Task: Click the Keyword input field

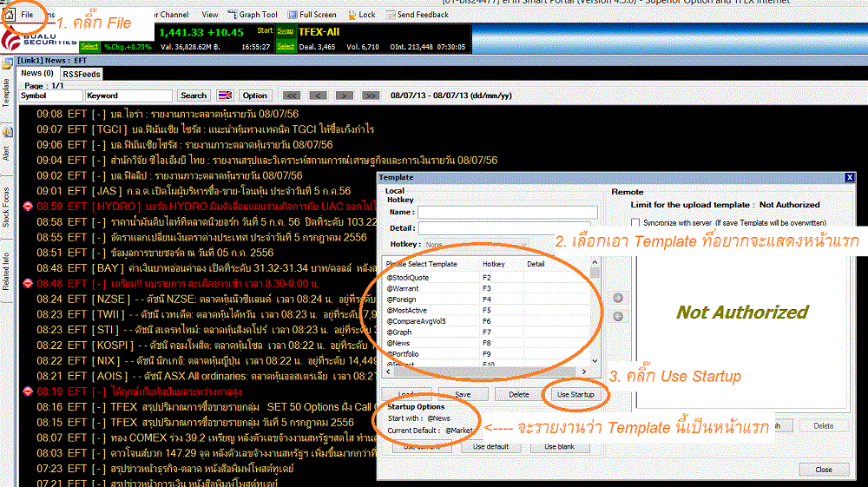Action: (128, 95)
